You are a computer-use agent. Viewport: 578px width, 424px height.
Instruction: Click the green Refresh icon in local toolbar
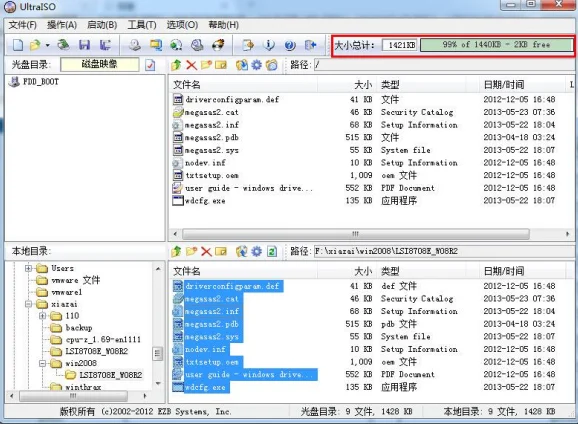coord(272,251)
